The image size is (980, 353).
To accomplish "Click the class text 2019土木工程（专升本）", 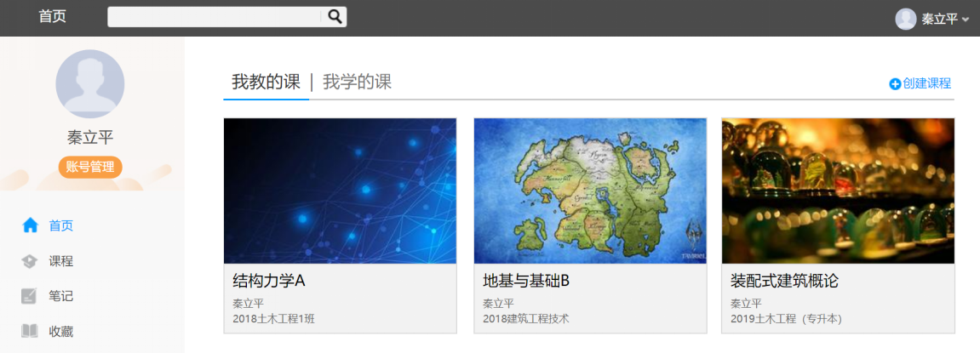I will [x=786, y=319].
